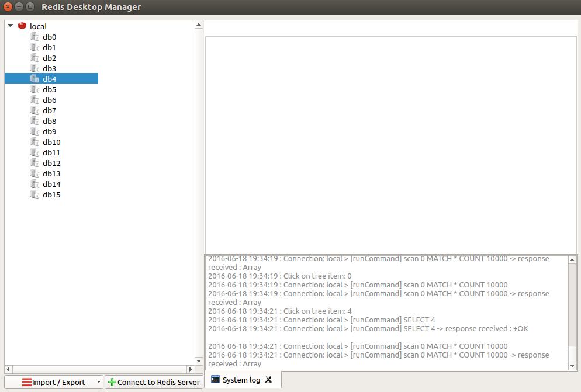Click the database icon next to db8
This screenshot has width=581, height=392.
[x=34, y=121]
